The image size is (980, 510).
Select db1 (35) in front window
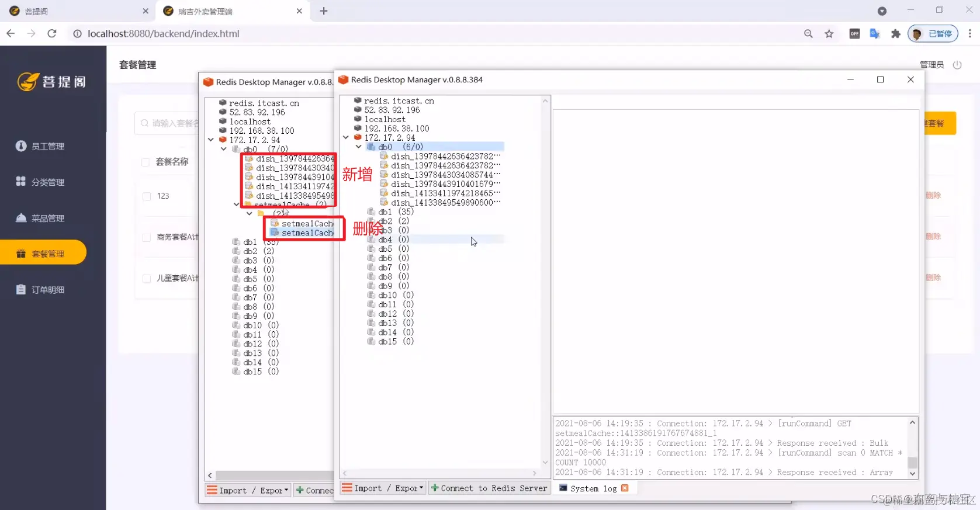[396, 212]
